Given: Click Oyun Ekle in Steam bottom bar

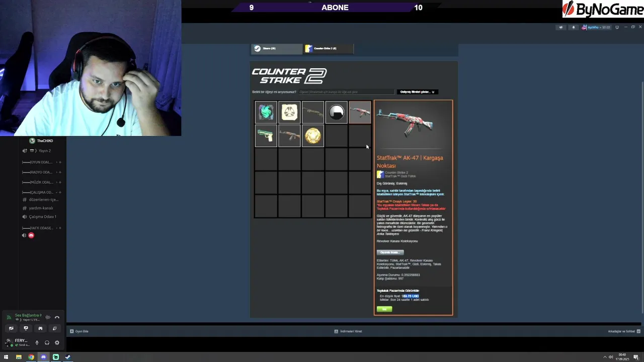Looking at the screenshot, I should pyautogui.click(x=79, y=331).
